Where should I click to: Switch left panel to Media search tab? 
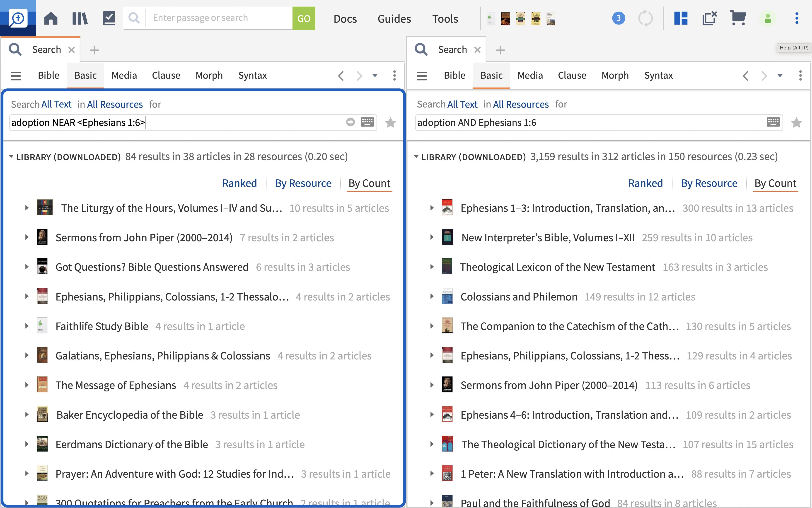point(124,76)
